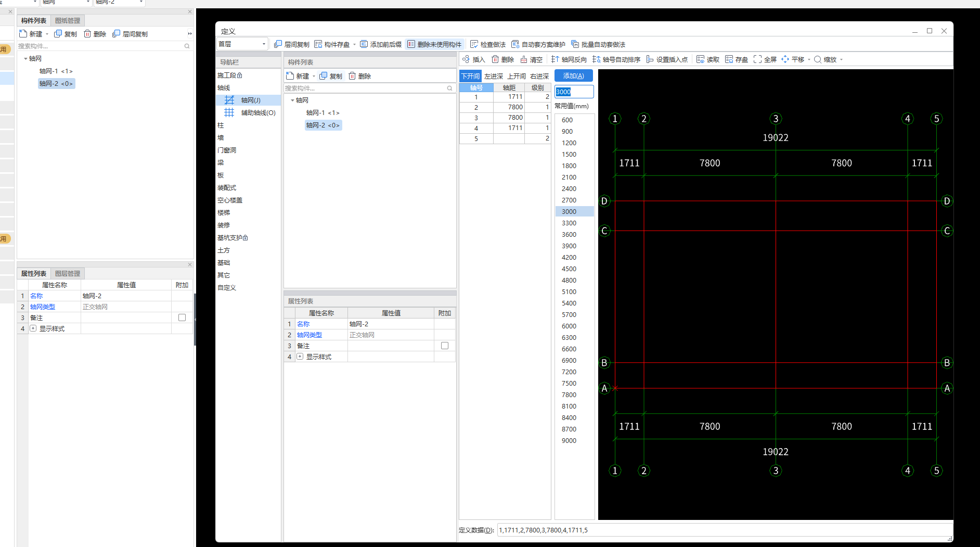
Task: Open 平移 dropdown arrow
Action: coord(809,60)
